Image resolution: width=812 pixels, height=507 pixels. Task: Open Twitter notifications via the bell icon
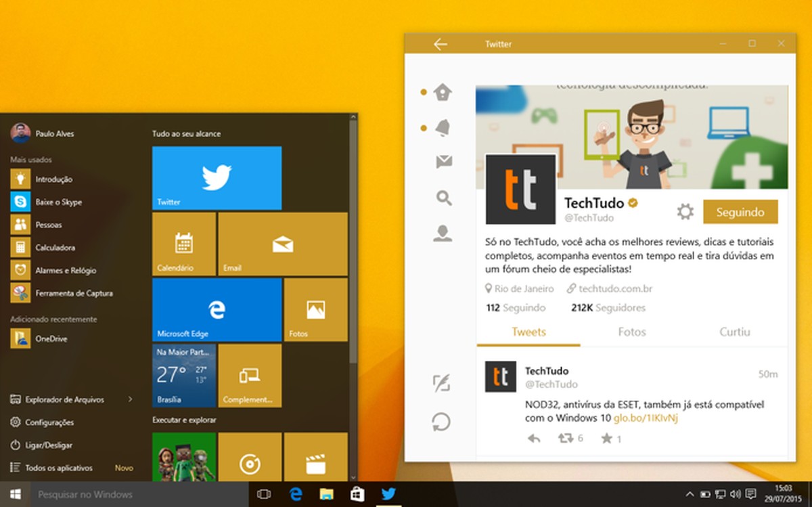[x=442, y=127]
